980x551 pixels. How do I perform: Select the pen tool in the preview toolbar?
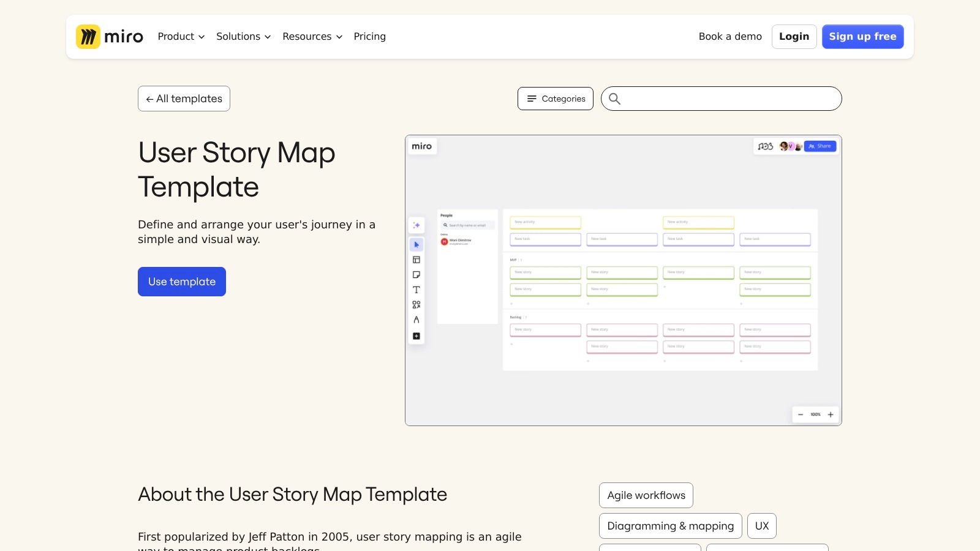click(x=417, y=320)
